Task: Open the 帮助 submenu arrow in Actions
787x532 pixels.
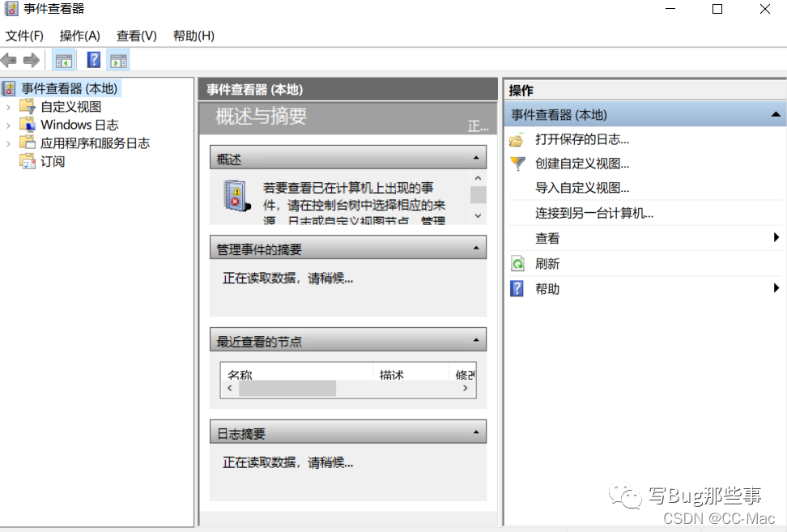Action: point(776,287)
